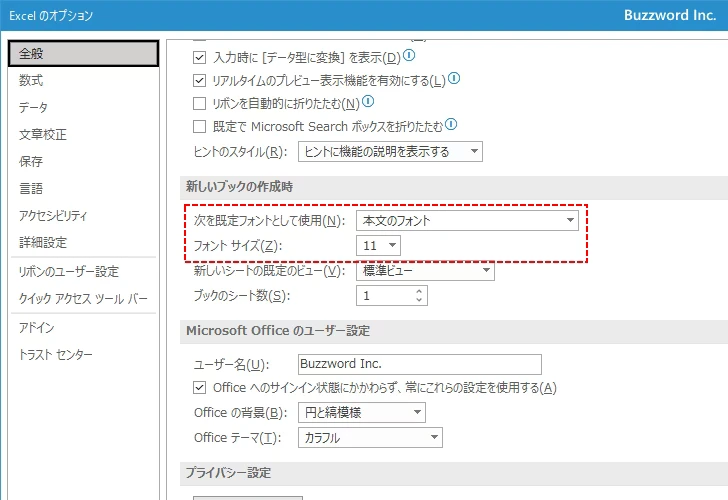Click the 新しいブックの作成時 section header
728x500 pixels.
tap(240, 187)
